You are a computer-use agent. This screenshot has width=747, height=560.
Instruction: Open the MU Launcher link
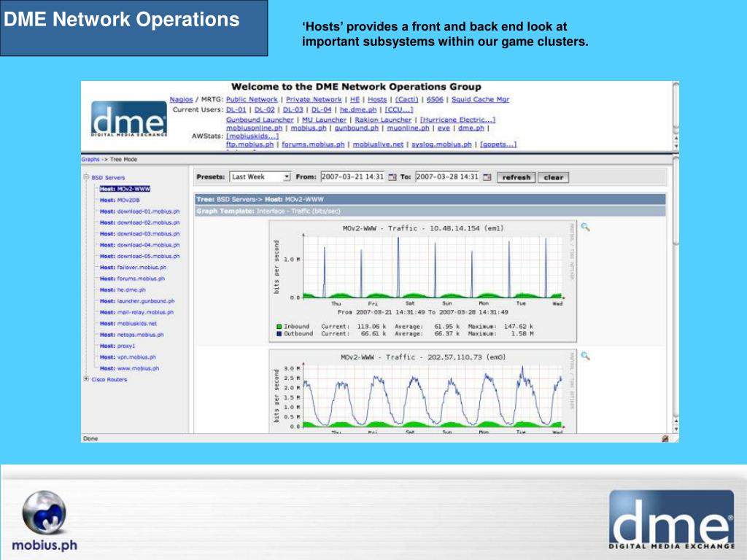pyautogui.click(x=324, y=120)
